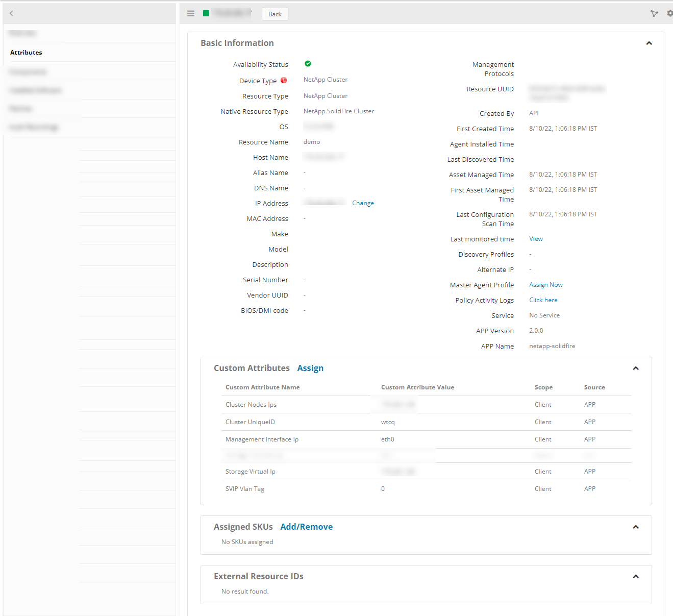Click Assign Now for Master Agent Profile
The height and width of the screenshot is (616, 673).
545,284
